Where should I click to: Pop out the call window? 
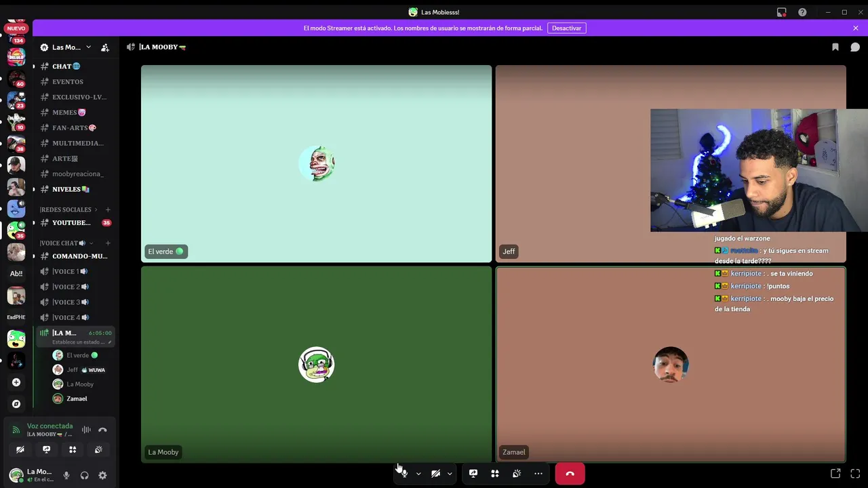point(835,474)
